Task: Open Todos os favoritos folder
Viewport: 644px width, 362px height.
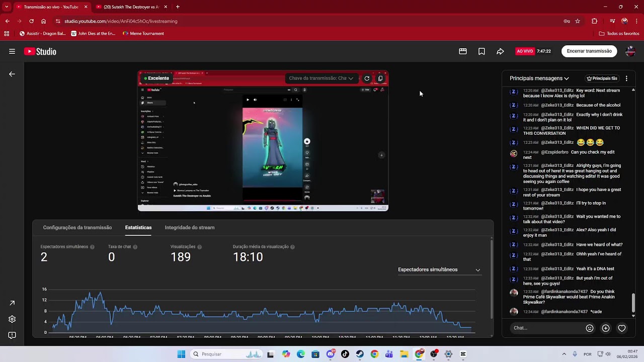Action: pyautogui.click(x=619, y=34)
